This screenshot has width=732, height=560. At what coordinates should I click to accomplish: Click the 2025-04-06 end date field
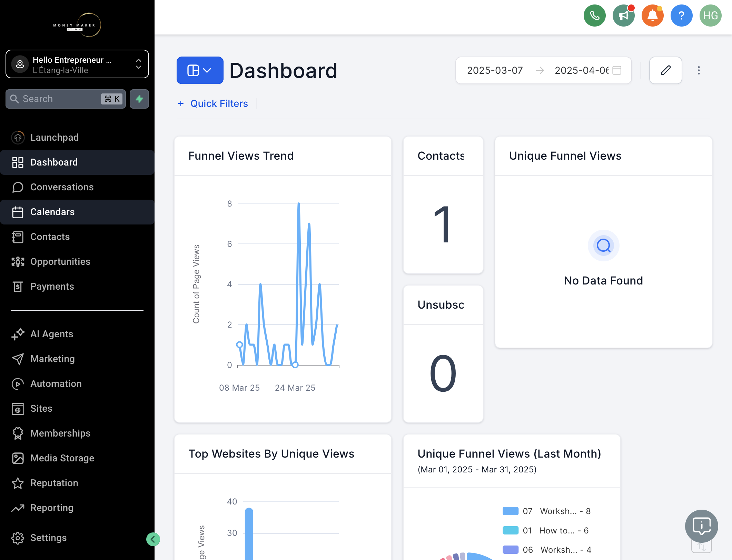point(582,70)
